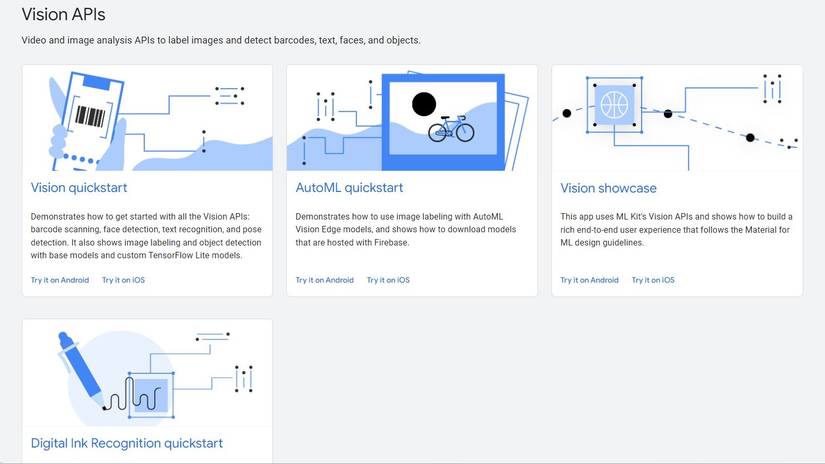Viewport: 825px width, 464px height.
Task: Click the bicycle graphic in the AutoML image
Action: click(x=450, y=129)
